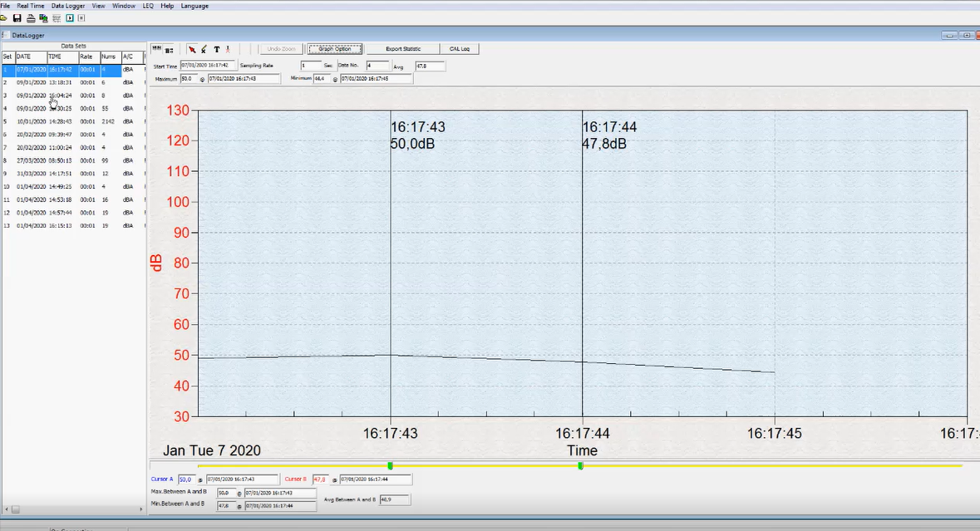This screenshot has height=531, width=980.
Task: Open the LEQ menu
Action: point(148,6)
